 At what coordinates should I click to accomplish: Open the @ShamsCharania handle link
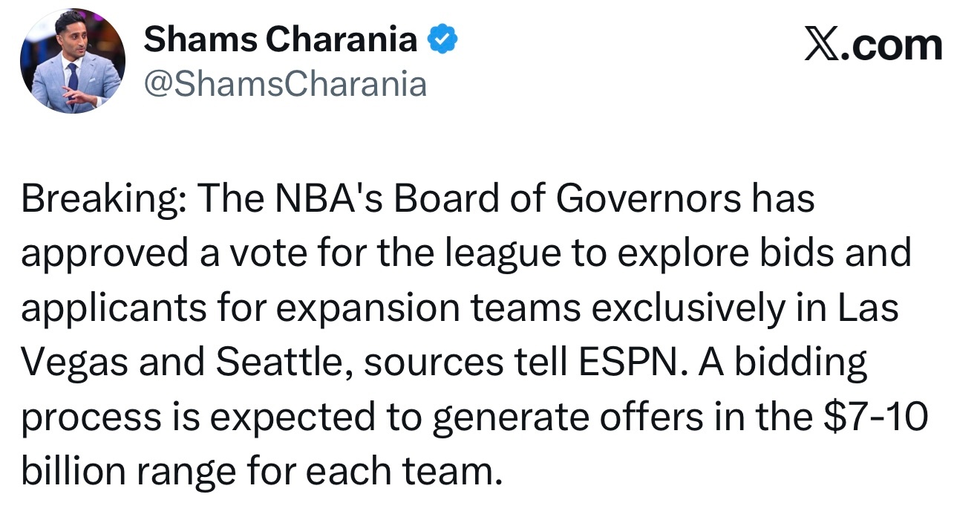pos(285,85)
